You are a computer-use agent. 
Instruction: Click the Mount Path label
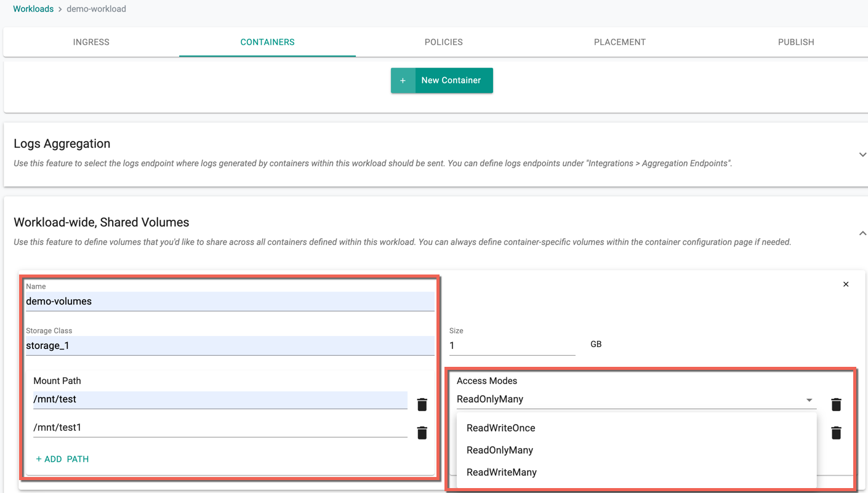coord(57,381)
